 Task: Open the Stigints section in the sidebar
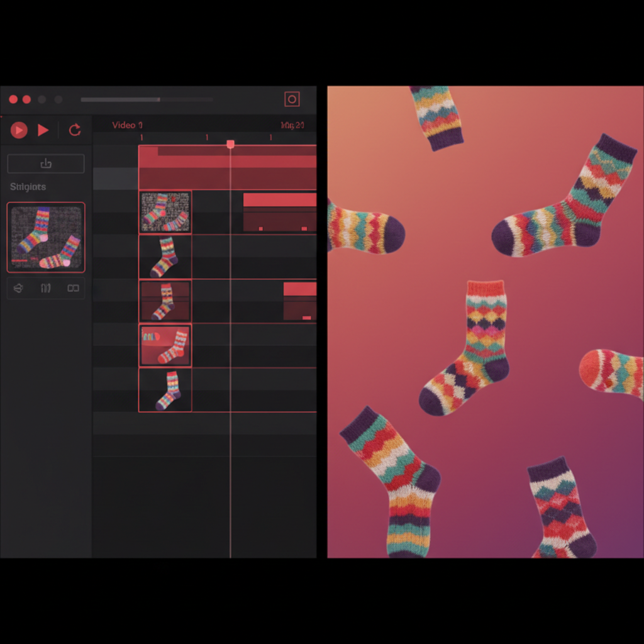pyautogui.click(x=28, y=186)
